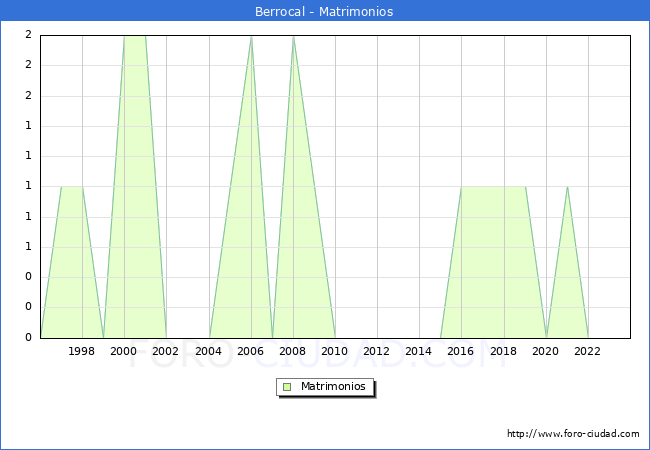Select the 1998 x-axis label
This screenshot has width=650, height=450.
81,351
